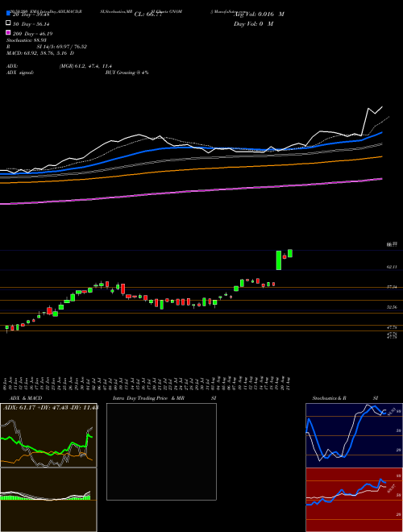Click the blue 20 Day legend swatch
Viewport: 403px width, 532px height.
click(x=9, y=14)
